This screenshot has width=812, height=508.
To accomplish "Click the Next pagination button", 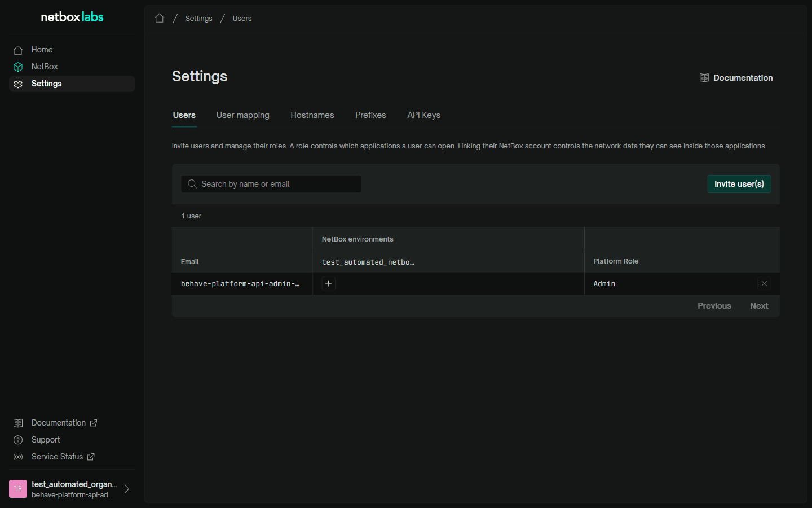I will pos(759,306).
